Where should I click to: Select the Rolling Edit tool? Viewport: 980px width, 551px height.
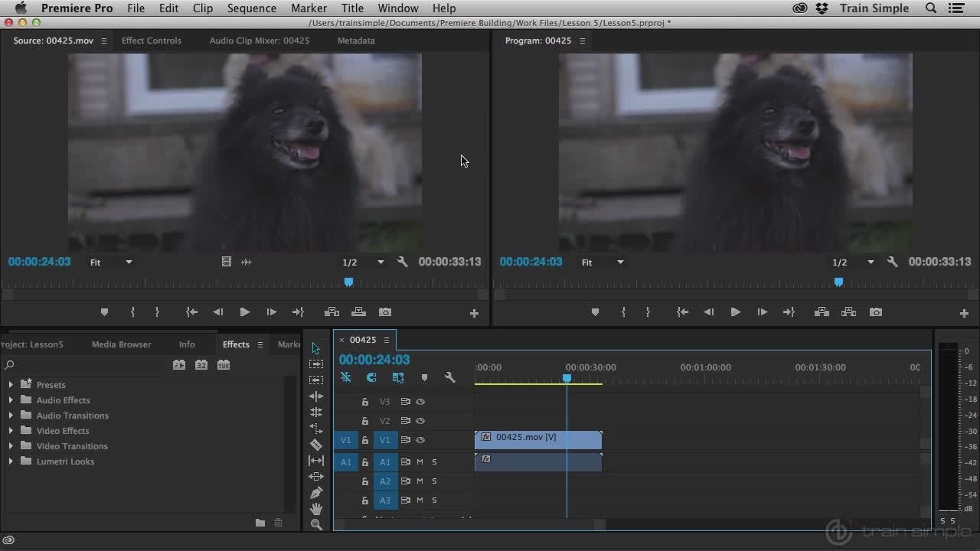316,412
